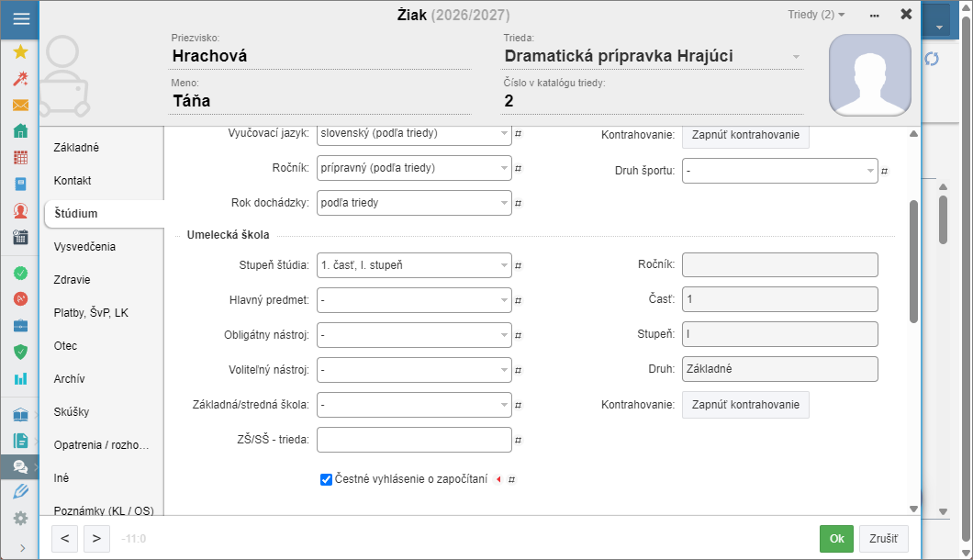Open the hamburger menu icon
This screenshot has height=560, width=973.
(x=21, y=18)
